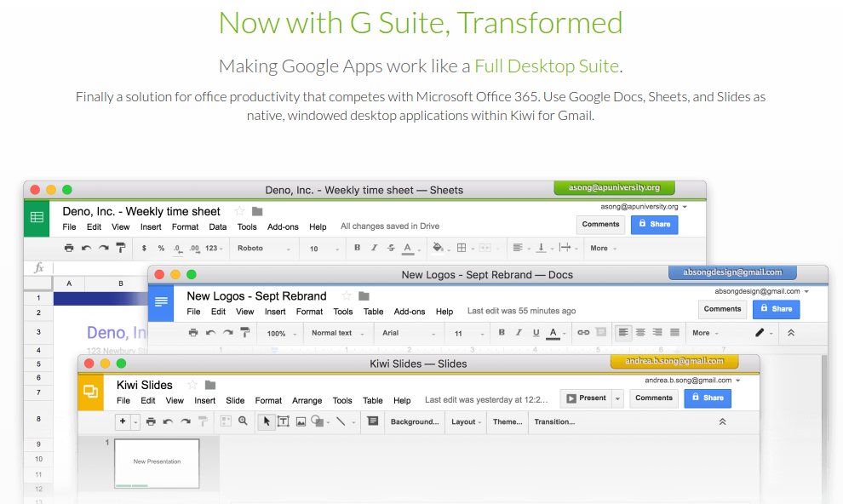843x504 pixels.
Task: Move the Sheets document to a folder
Action: coord(257,211)
